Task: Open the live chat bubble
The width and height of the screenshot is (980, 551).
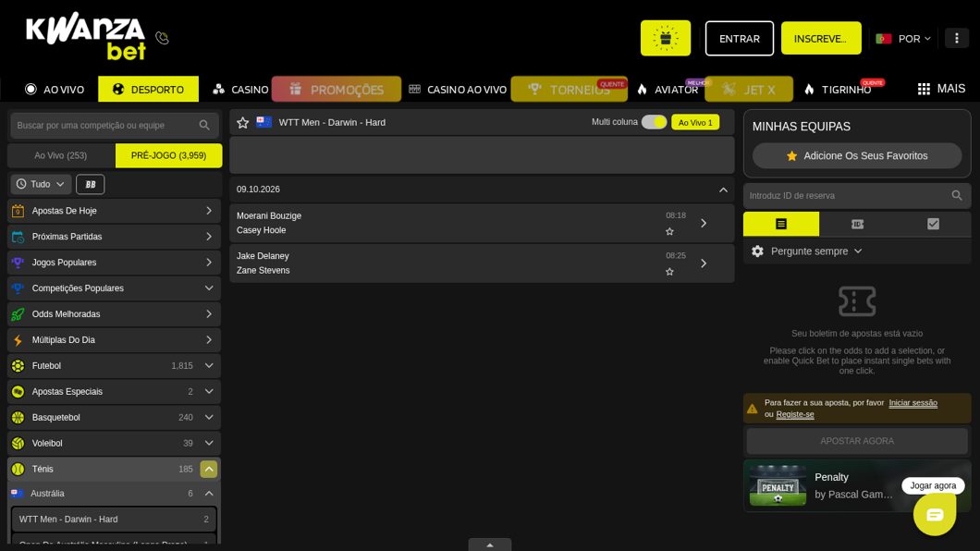Action: coord(935,514)
